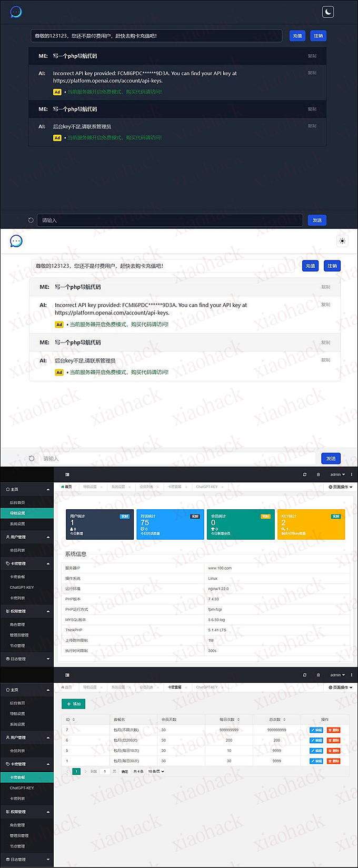Click the chat bubble logo in dark chat view
358x868 pixels.
(x=16, y=12)
